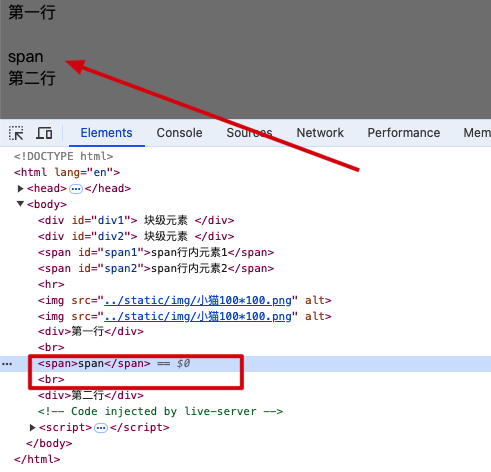491x472 pixels.
Task: Collapse the body element node
Action: (x=20, y=204)
